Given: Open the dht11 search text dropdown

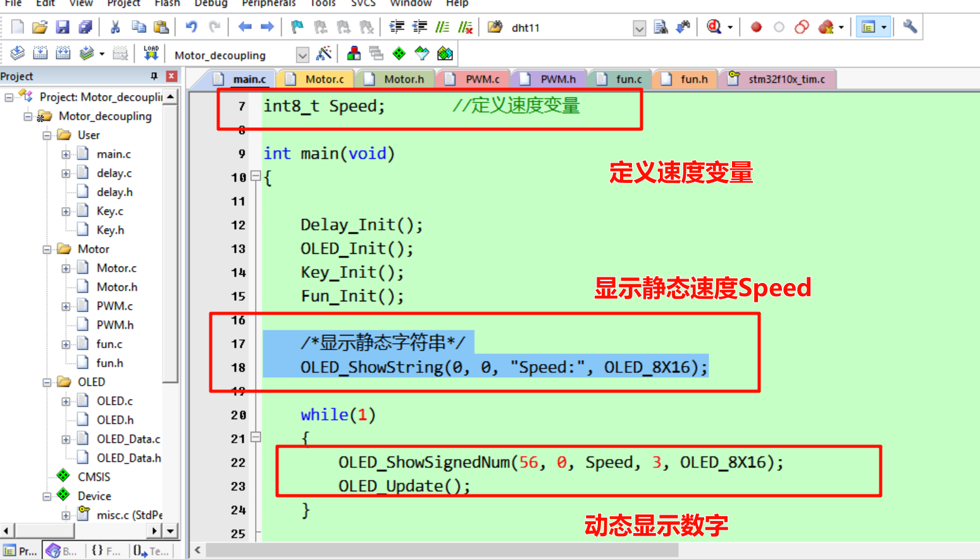Looking at the screenshot, I should click(640, 28).
